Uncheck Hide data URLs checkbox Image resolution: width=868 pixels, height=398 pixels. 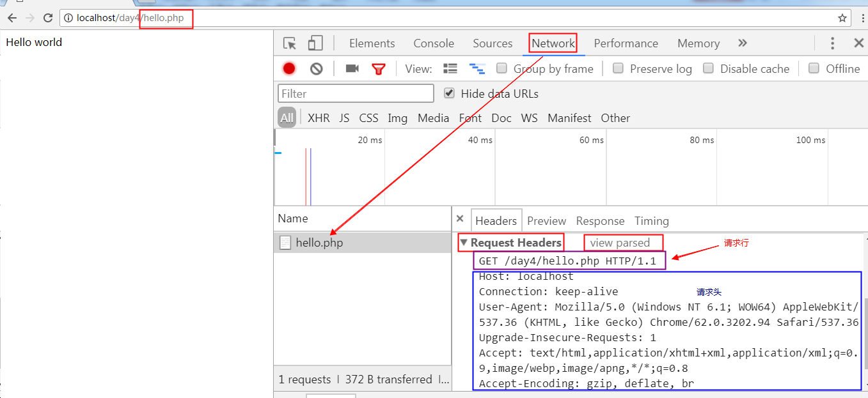450,93
